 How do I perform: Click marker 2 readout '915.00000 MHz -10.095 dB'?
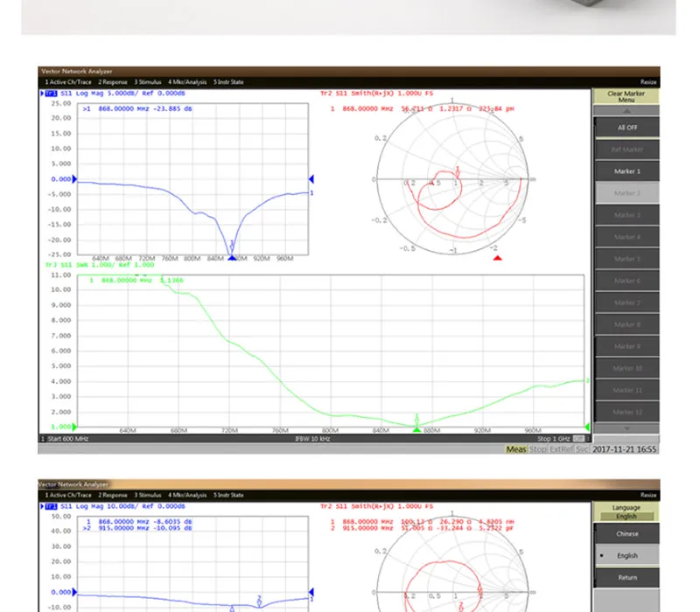(145, 528)
